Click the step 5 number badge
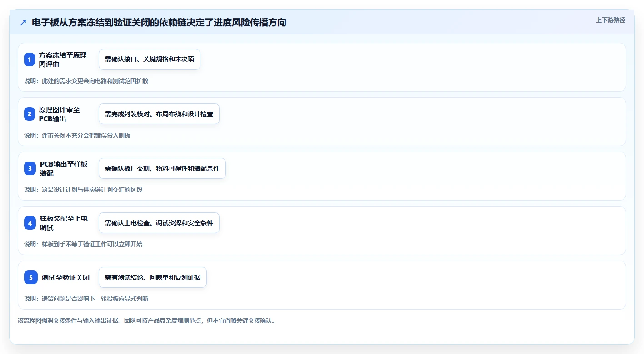The height and width of the screenshot is (354, 644). click(x=31, y=277)
